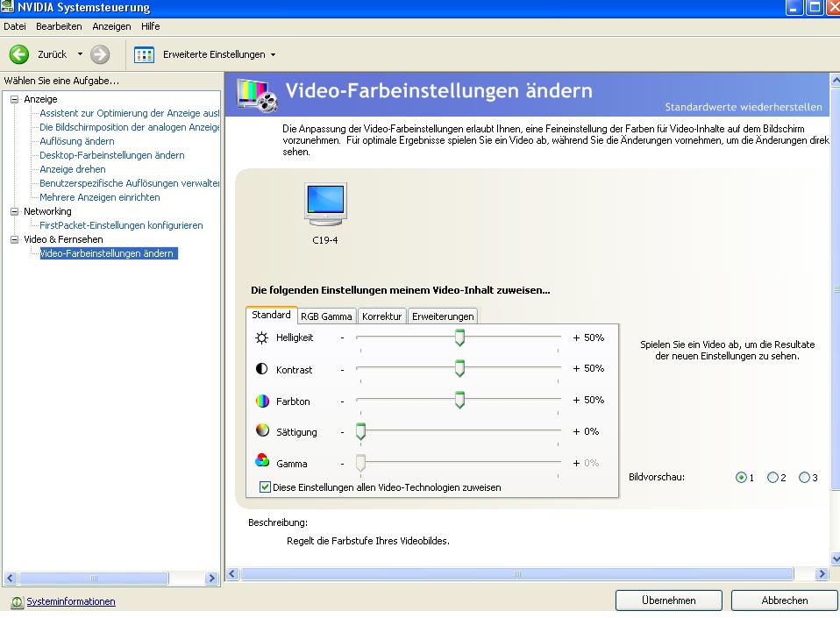Open the Systeminformationen link

[71, 601]
